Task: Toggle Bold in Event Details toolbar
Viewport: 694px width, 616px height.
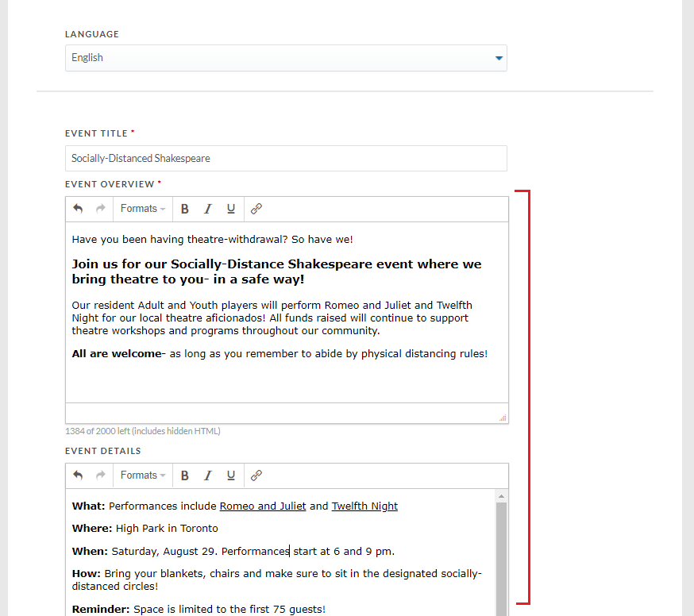Action: point(185,475)
